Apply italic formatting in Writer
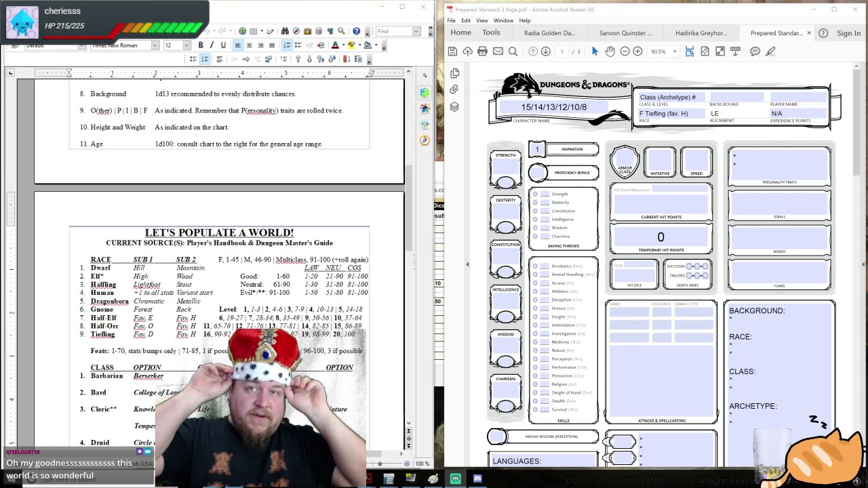 tap(212, 45)
